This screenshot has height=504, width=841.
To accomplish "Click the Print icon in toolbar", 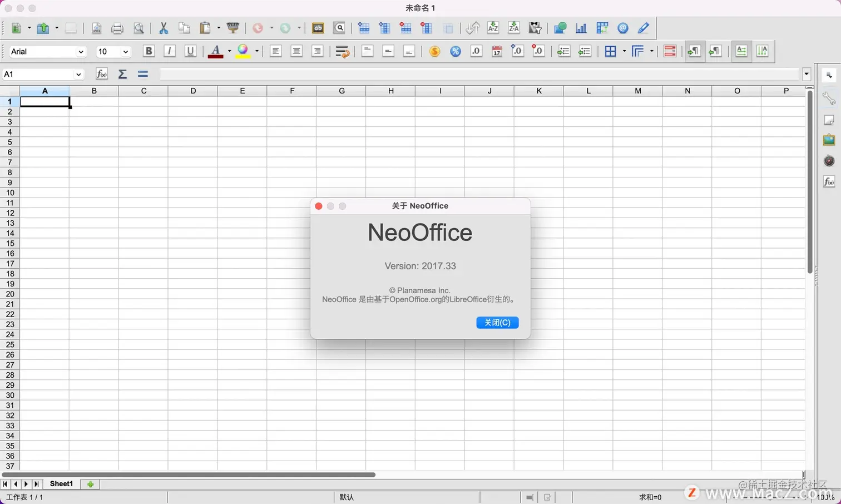I will tap(117, 28).
